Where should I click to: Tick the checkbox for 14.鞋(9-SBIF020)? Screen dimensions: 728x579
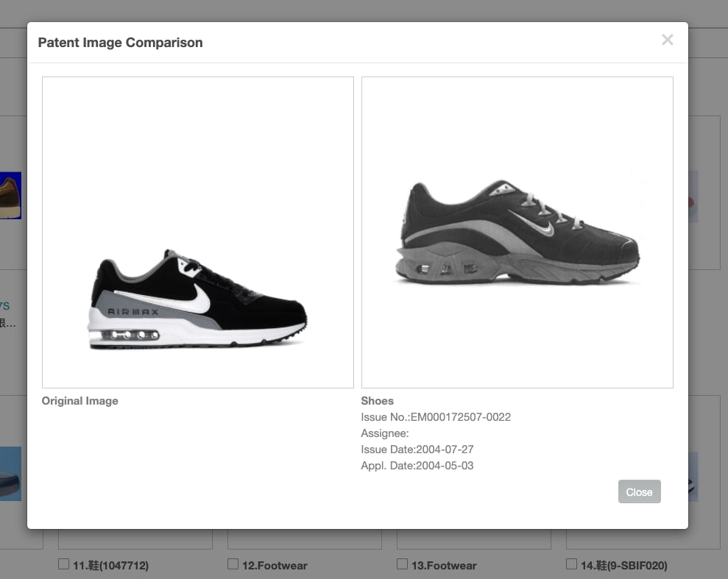pyautogui.click(x=571, y=564)
